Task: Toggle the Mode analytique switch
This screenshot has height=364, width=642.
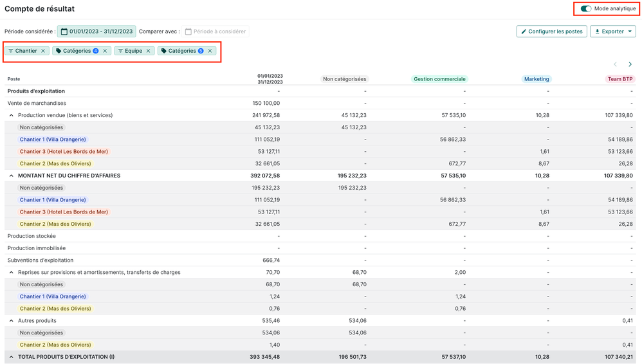Action: (586, 9)
